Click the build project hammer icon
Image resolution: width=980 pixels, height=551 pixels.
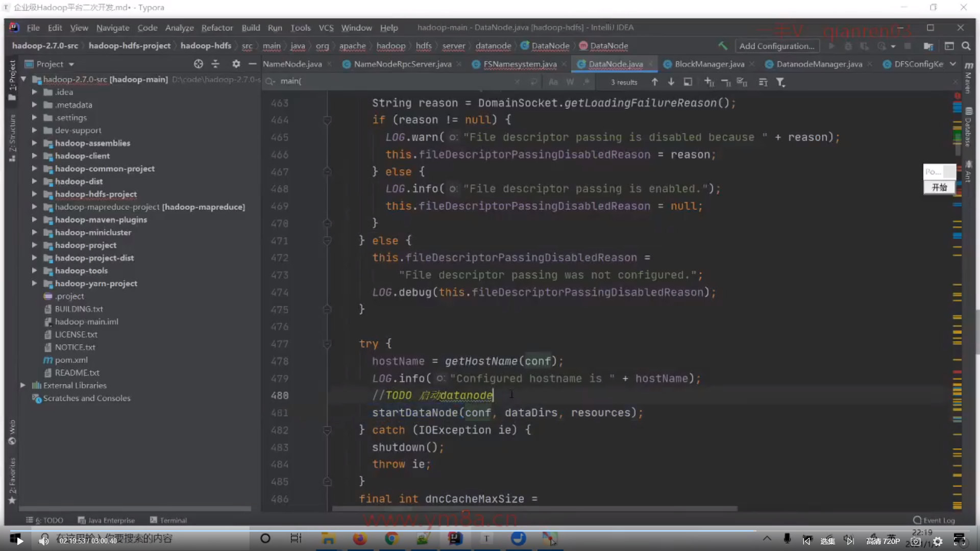click(x=723, y=46)
